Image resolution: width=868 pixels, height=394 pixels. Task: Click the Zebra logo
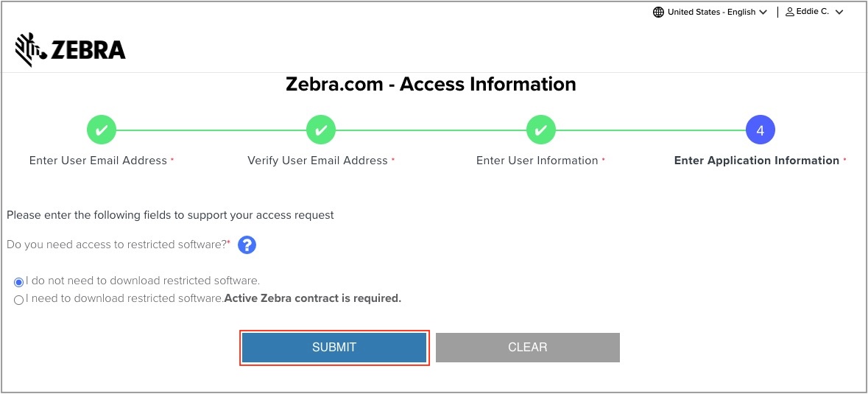pyautogui.click(x=70, y=49)
